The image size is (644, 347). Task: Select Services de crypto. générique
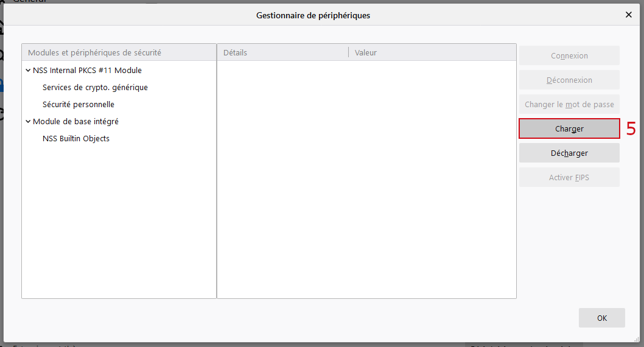[95, 88]
